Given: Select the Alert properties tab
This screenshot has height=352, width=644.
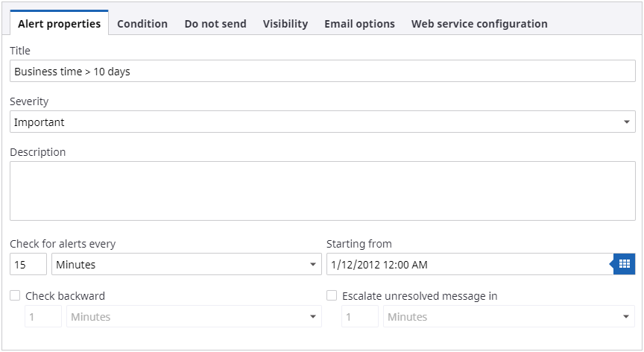Looking at the screenshot, I should click(60, 24).
